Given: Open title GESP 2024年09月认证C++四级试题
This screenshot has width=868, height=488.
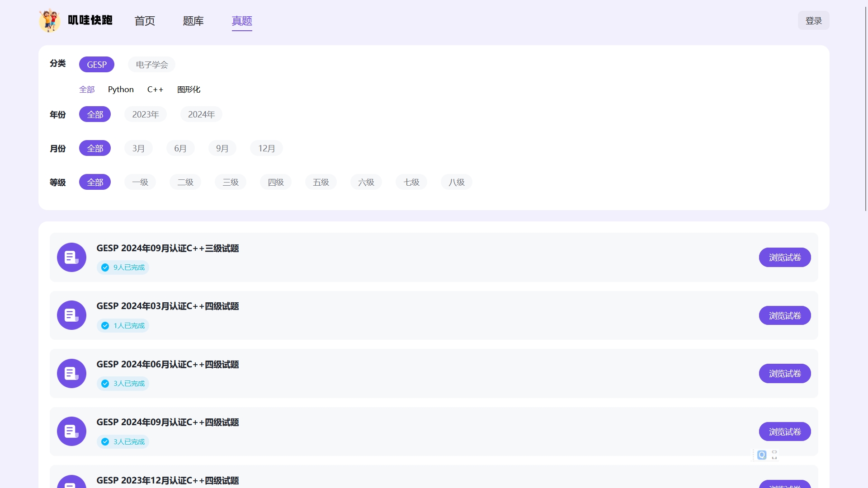Looking at the screenshot, I should (x=168, y=422).
